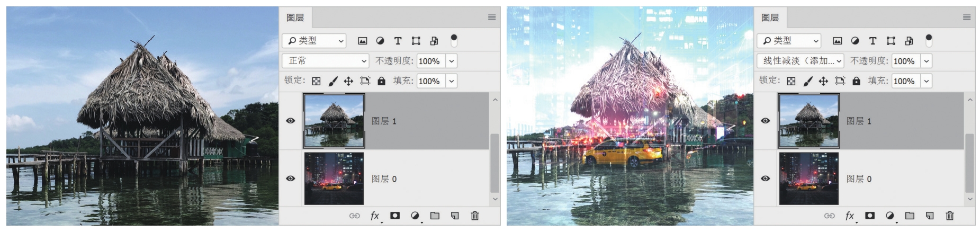980x232 pixels.
Task: Enable lock position in right panel
Action: pyautogui.click(x=823, y=81)
